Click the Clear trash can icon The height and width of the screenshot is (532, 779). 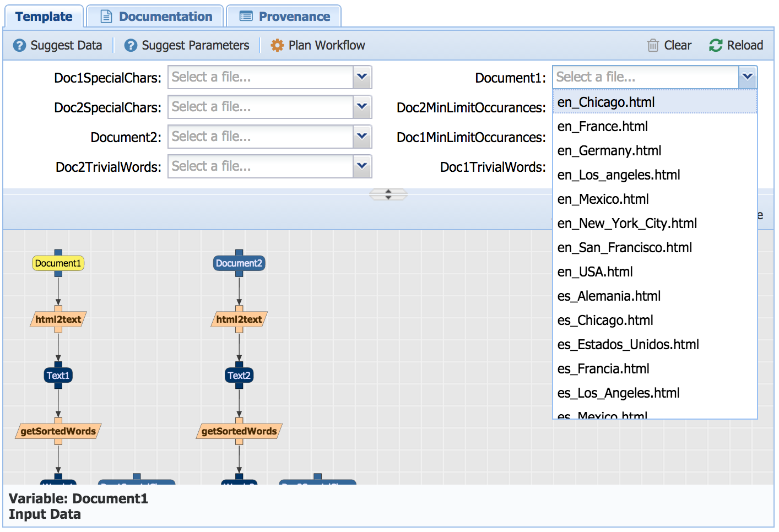click(x=653, y=45)
